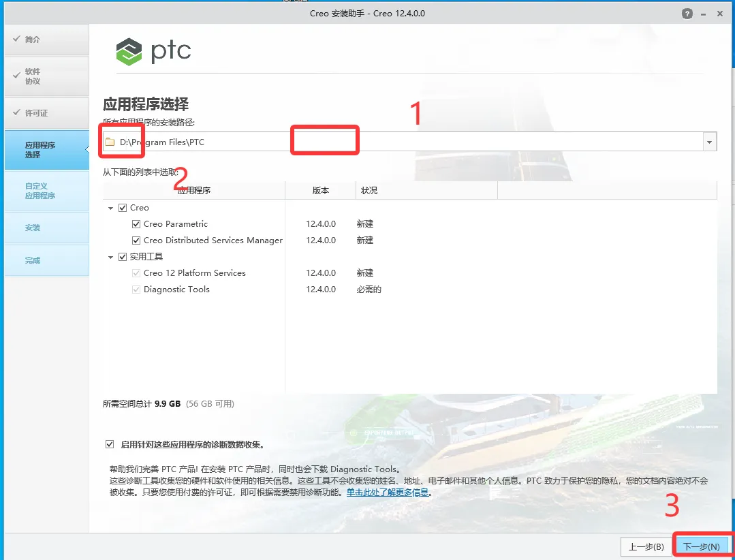
Task: Select the Creo 12 Platform Services label
Action: tap(195, 273)
